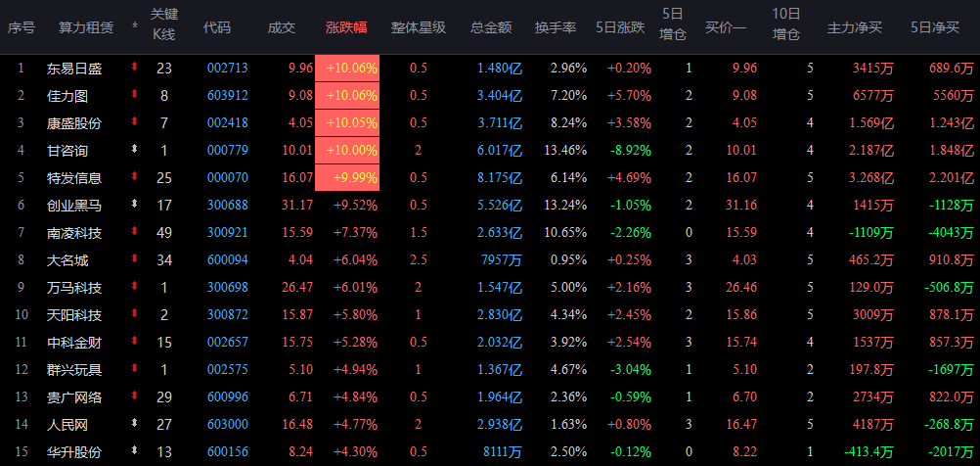Select the 大名城 stock name

click(67, 260)
